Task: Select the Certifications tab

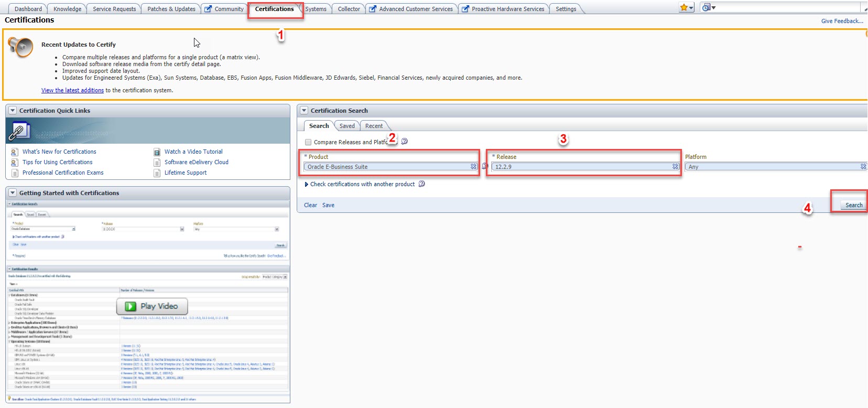Action: point(275,9)
